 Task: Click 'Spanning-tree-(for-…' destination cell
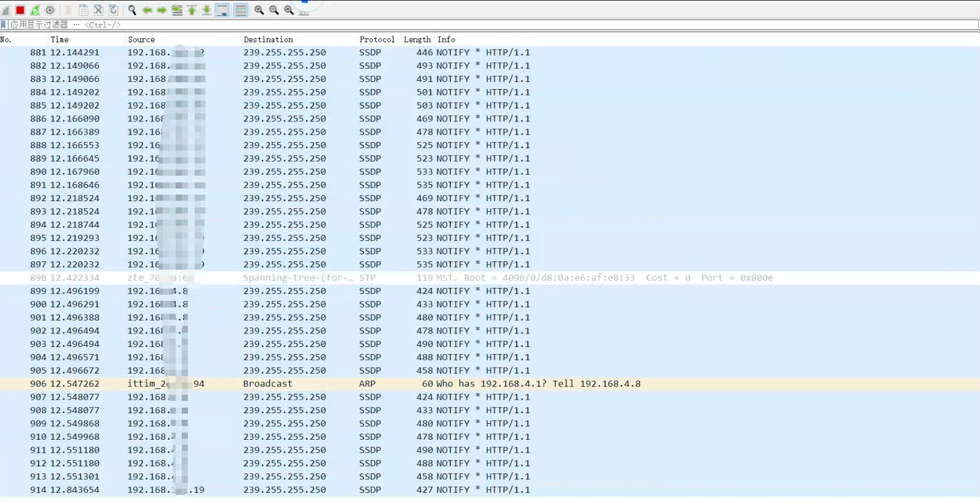click(298, 277)
